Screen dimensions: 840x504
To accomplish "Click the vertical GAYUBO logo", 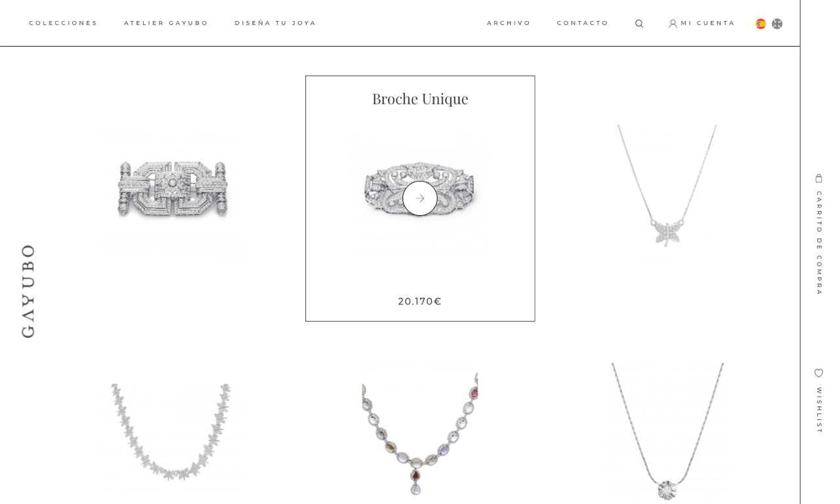I will 28,291.
